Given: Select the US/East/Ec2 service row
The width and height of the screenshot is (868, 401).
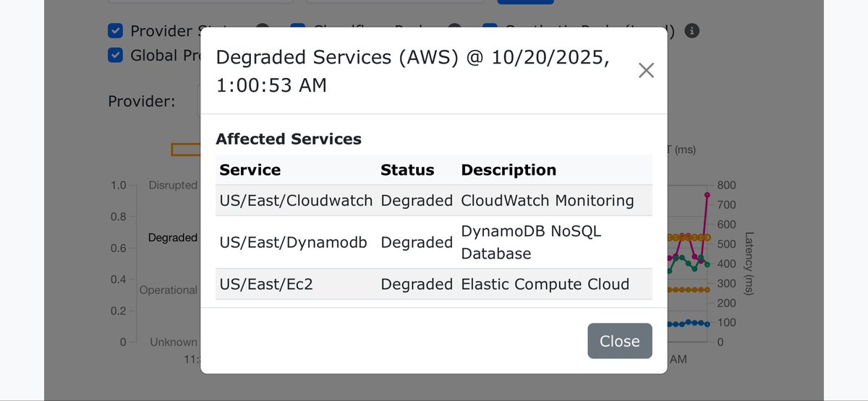Looking at the screenshot, I should click(434, 284).
